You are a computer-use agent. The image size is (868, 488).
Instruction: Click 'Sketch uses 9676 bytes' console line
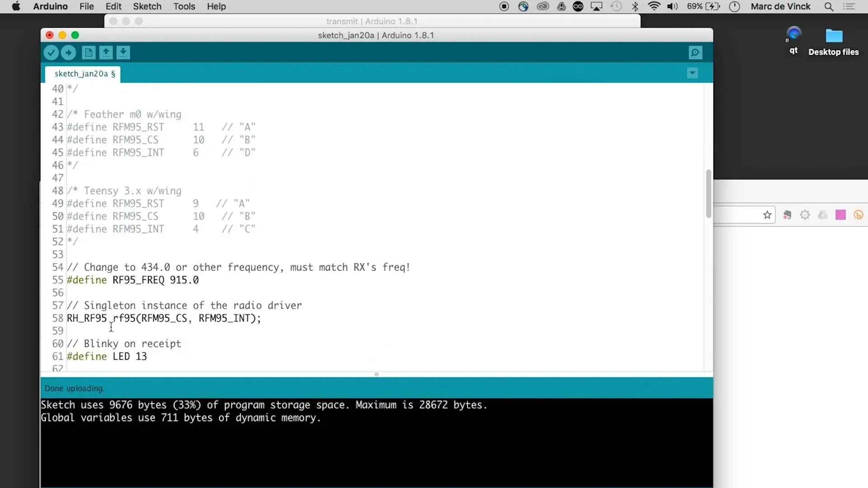(x=264, y=405)
